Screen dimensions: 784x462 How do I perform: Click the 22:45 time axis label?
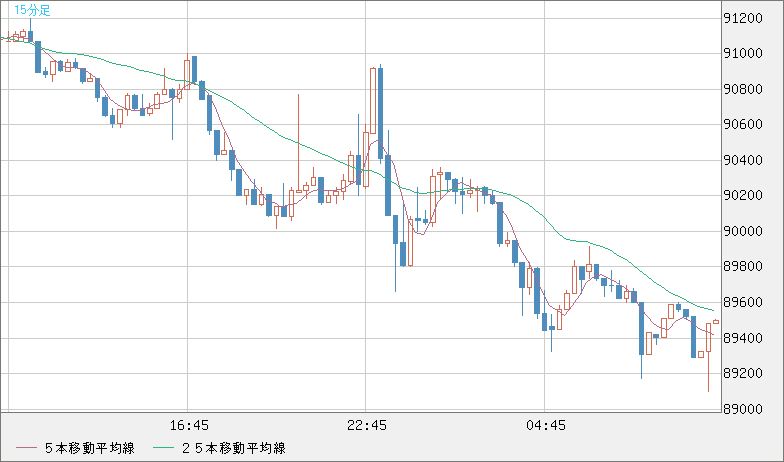click(x=367, y=426)
